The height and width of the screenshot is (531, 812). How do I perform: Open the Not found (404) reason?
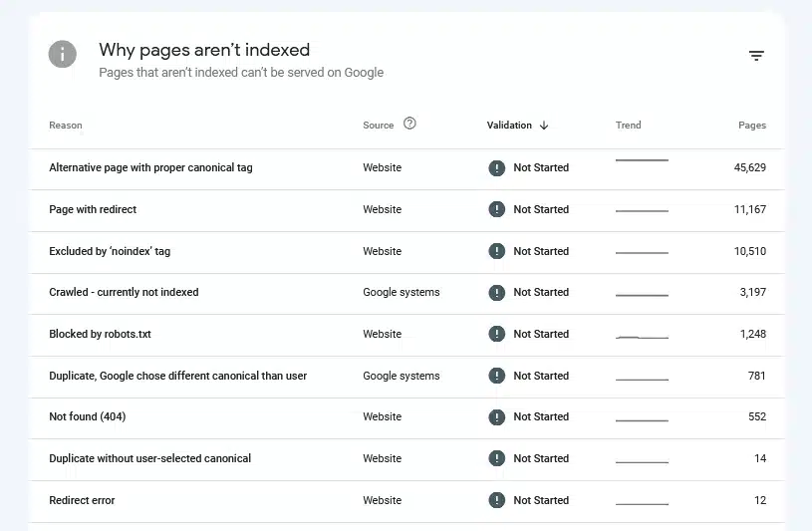[88, 416]
